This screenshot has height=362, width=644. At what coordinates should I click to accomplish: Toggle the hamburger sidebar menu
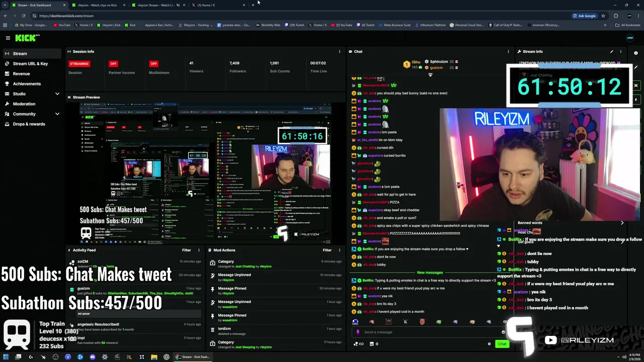pos(8,38)
